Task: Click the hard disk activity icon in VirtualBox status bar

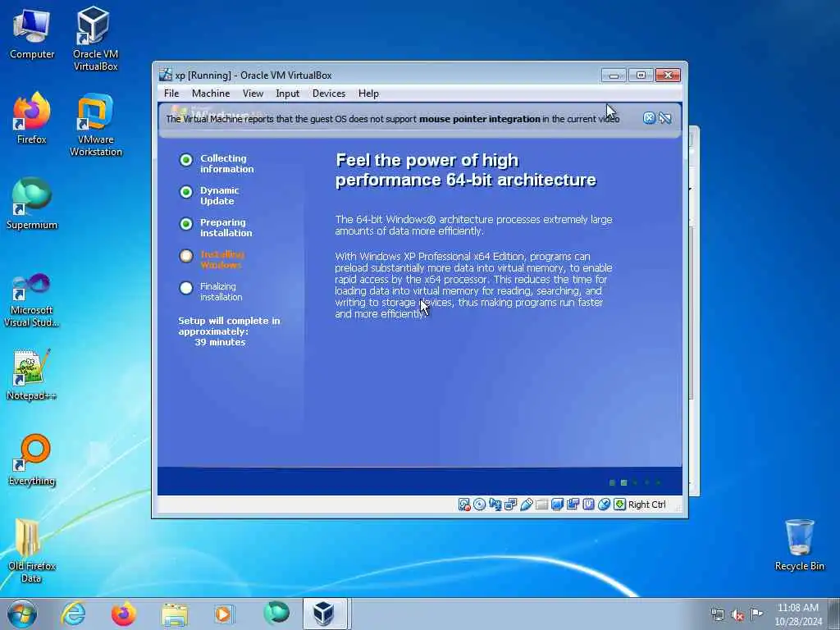Action: [464, 504]
